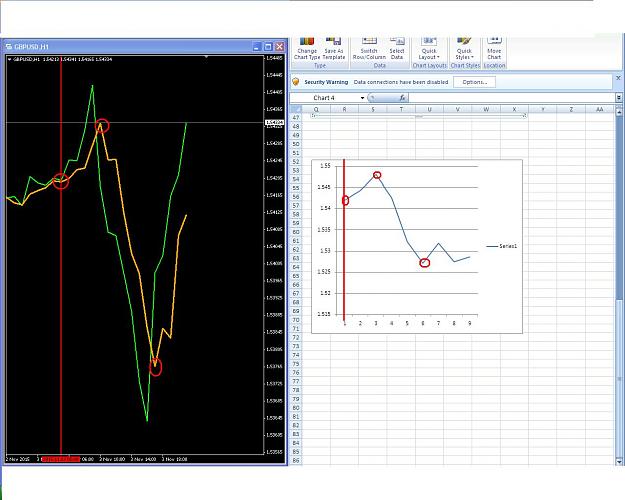Viewport: 625px width, 500px height.
Task: Click inside the formula bar
Action: (511, 98)
